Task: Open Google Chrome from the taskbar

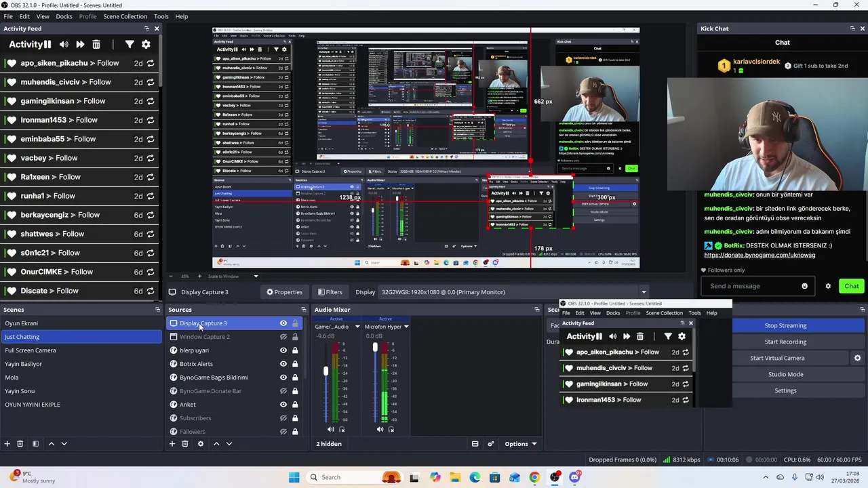Action: click(534, 477)
